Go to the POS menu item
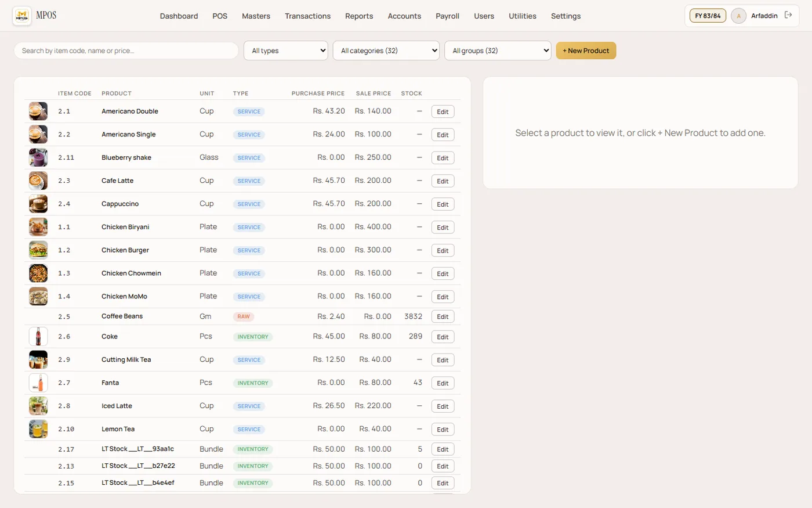Image resolution: width=812 pixels, height=508 pixels. tap(220, 16)
